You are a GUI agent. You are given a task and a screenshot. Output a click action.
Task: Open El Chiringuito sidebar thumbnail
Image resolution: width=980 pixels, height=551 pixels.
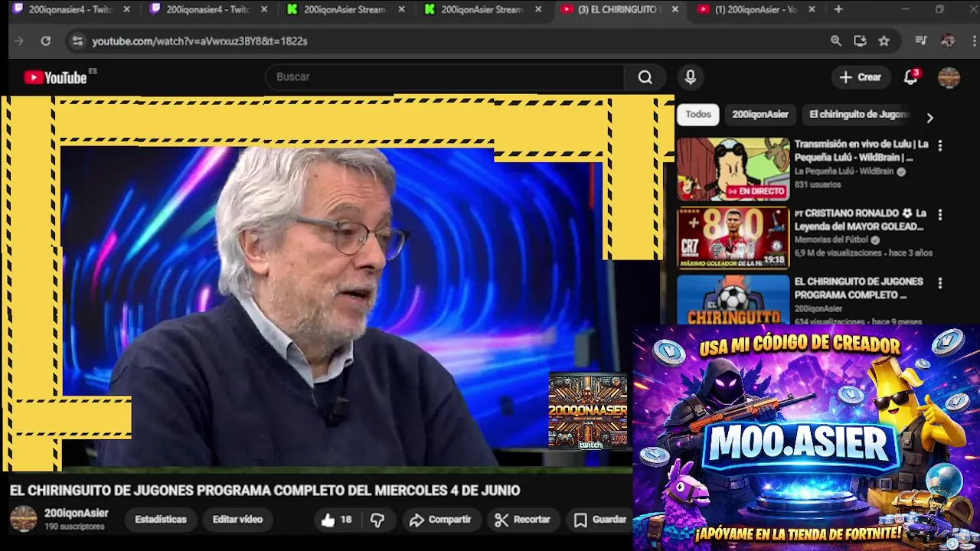pos(733,300)
